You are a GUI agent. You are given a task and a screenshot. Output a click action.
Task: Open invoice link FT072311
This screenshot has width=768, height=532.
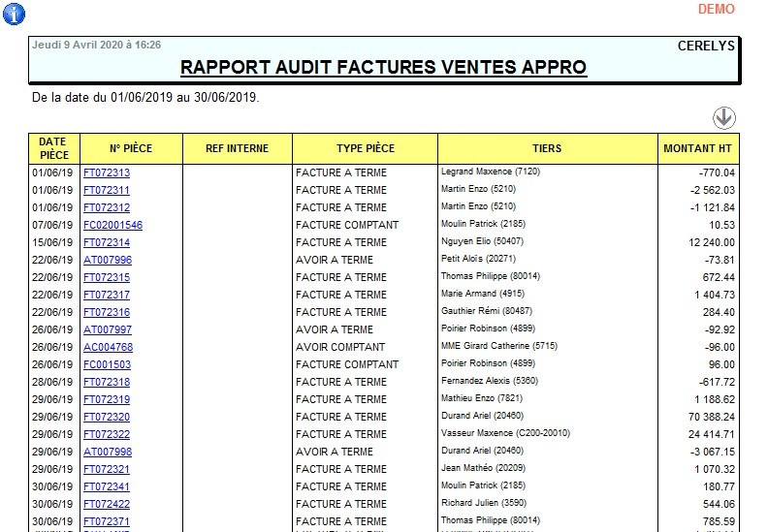107,190
